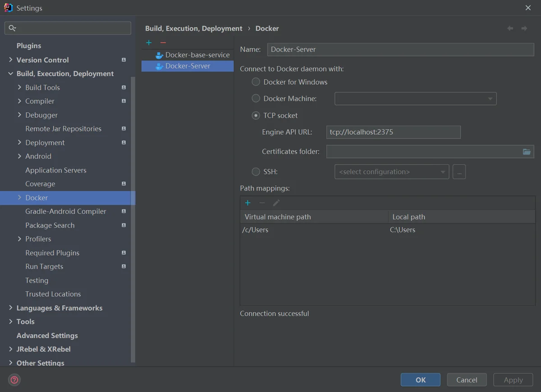Select the Docker Machine radio button

point(256,98)
